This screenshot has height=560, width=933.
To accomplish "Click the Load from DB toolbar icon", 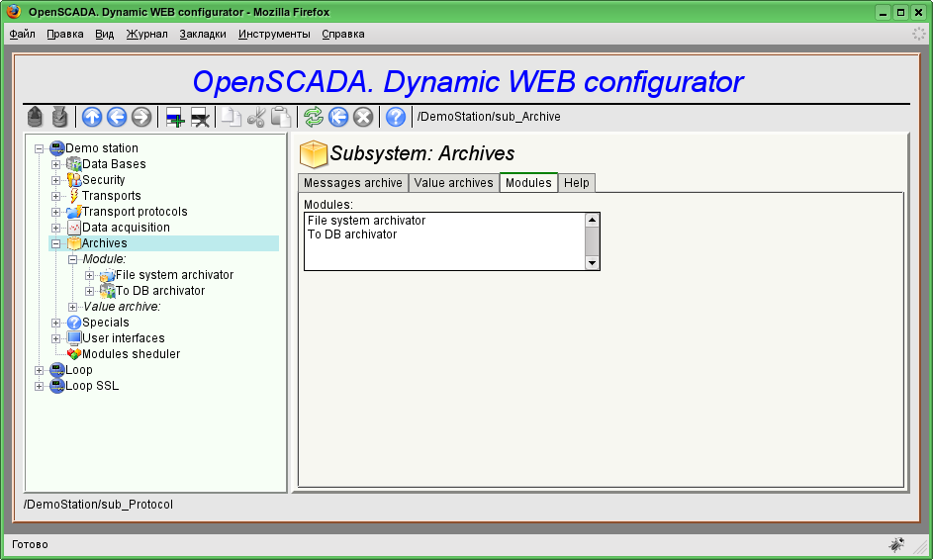I will click(35, 117).
